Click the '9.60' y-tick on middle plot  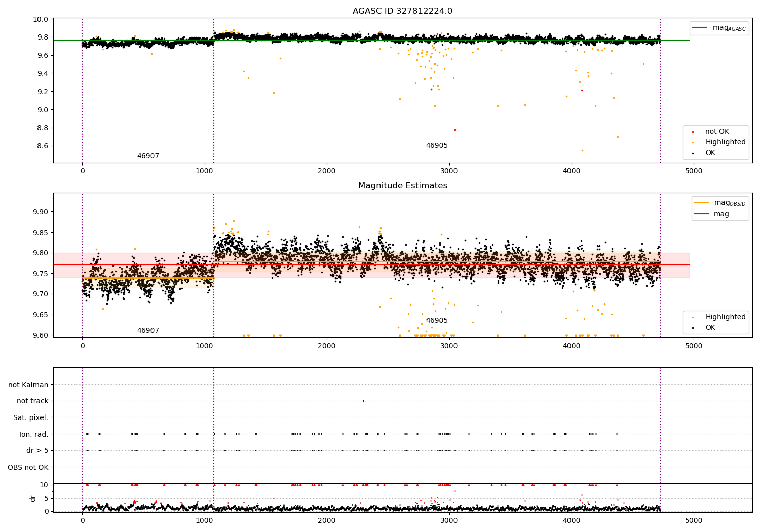pos(41,335)
